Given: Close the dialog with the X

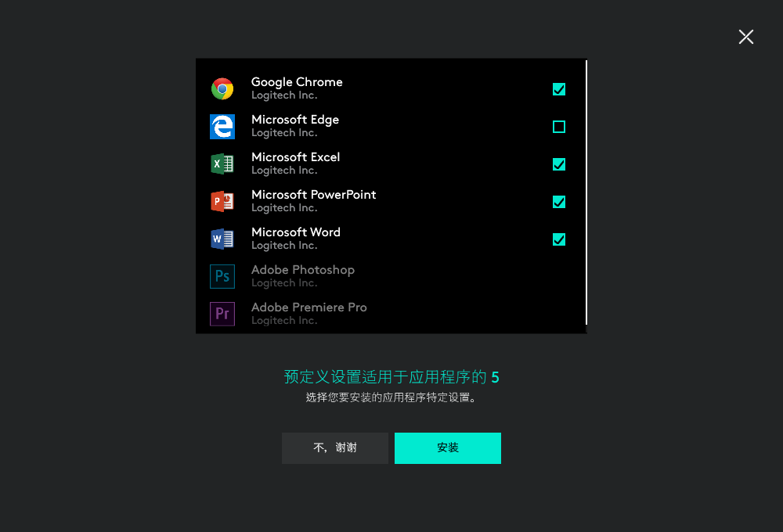Looking at the screenshot, I should (x=745, y=37).
